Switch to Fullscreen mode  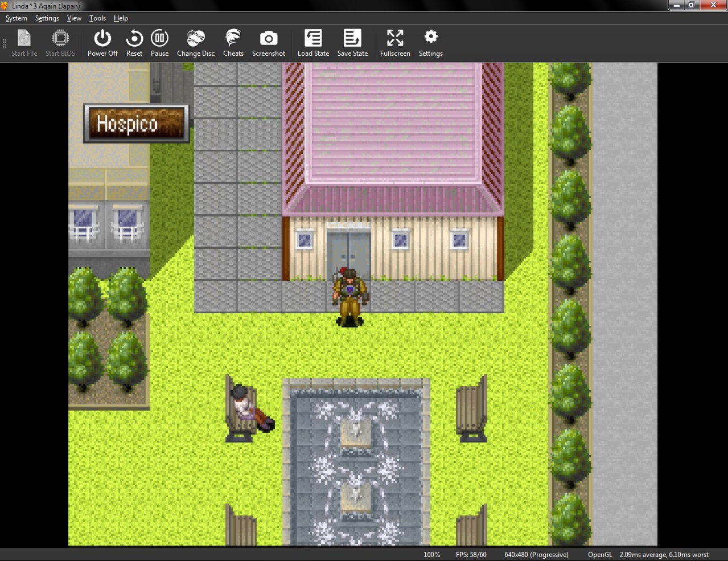point(395,43)
